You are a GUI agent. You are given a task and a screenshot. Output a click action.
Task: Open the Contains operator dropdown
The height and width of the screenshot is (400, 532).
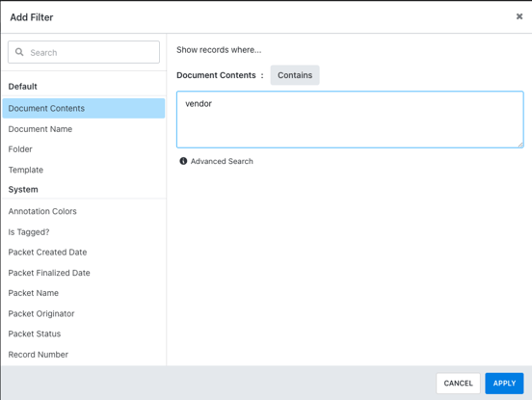[x=295, y=75]
